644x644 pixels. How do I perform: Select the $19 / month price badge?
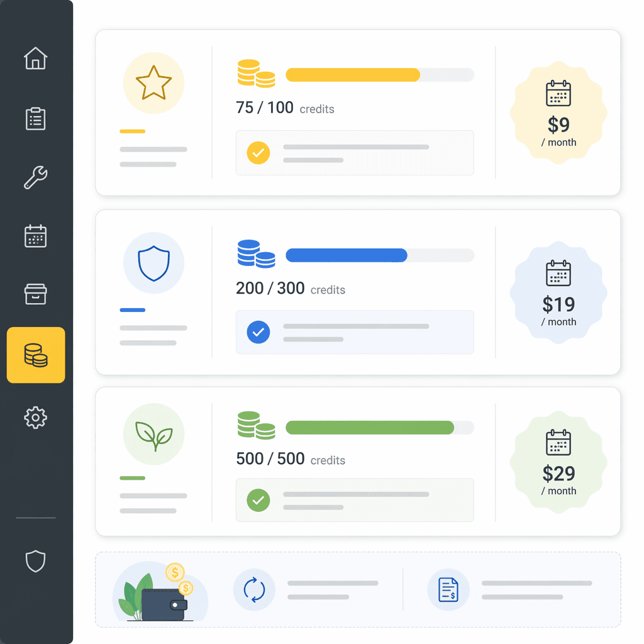tap(558, 292)
